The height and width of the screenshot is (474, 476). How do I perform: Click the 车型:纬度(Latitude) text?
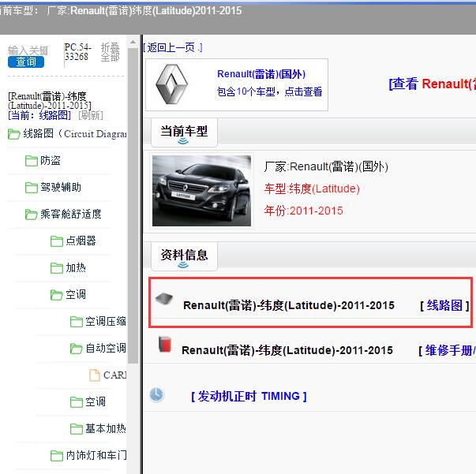pyautogui.click(x=312, y=188)
